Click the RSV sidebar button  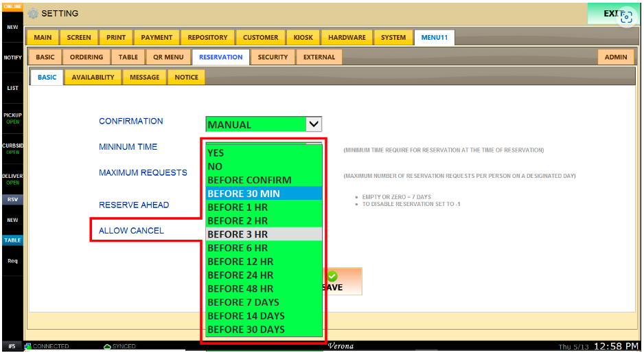click(x=12, y=199)
